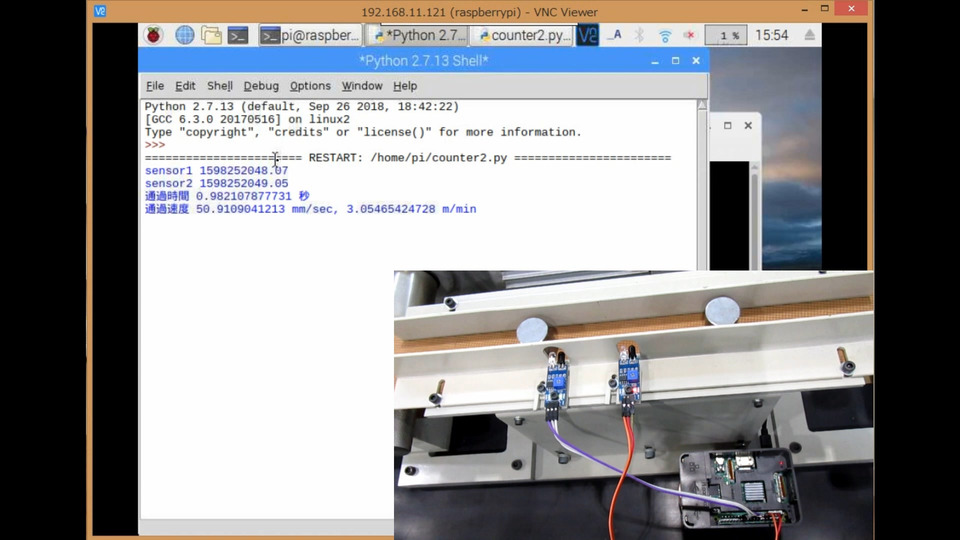Open the Raspberry Pi main menu
Viewport: 960px width, 540px height.
pyautogui.click(x=154, y=36)
